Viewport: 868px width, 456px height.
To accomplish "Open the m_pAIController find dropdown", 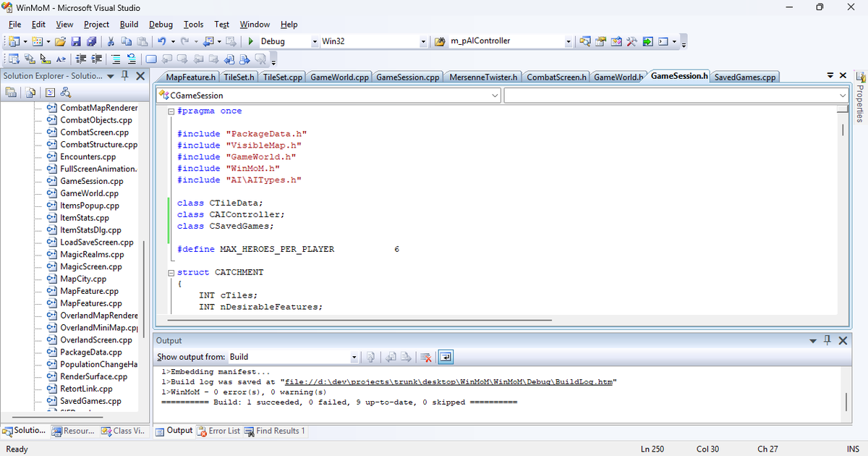I will click(x=569, y=41).
